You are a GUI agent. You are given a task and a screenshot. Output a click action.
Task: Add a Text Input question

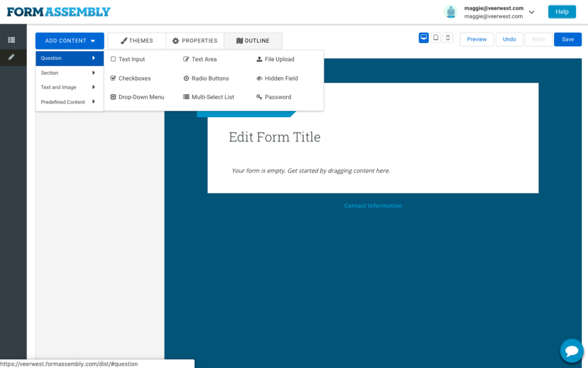pos(131,59)
